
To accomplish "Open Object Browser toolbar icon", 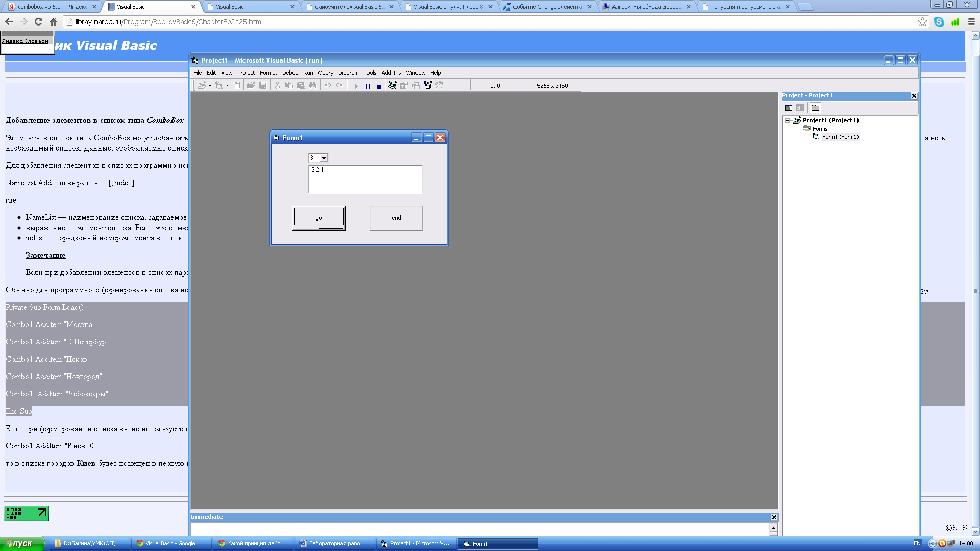I will (x=428, y=85).
